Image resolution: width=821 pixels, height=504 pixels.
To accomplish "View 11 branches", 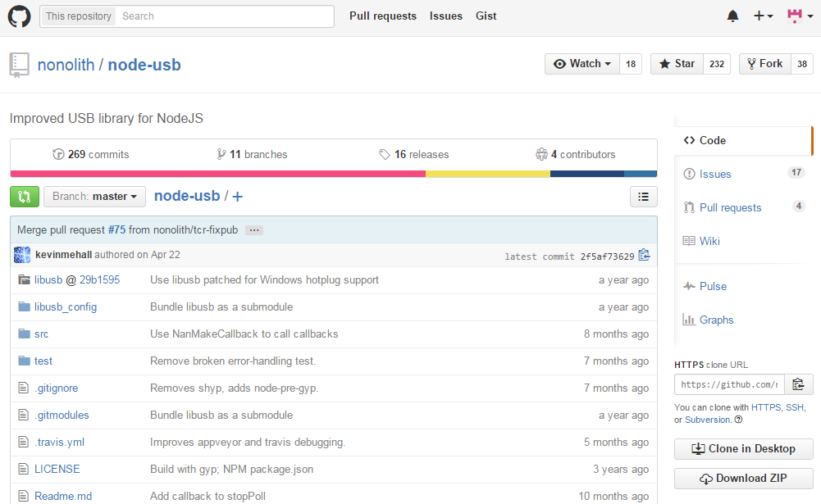I will coord(252,154).
